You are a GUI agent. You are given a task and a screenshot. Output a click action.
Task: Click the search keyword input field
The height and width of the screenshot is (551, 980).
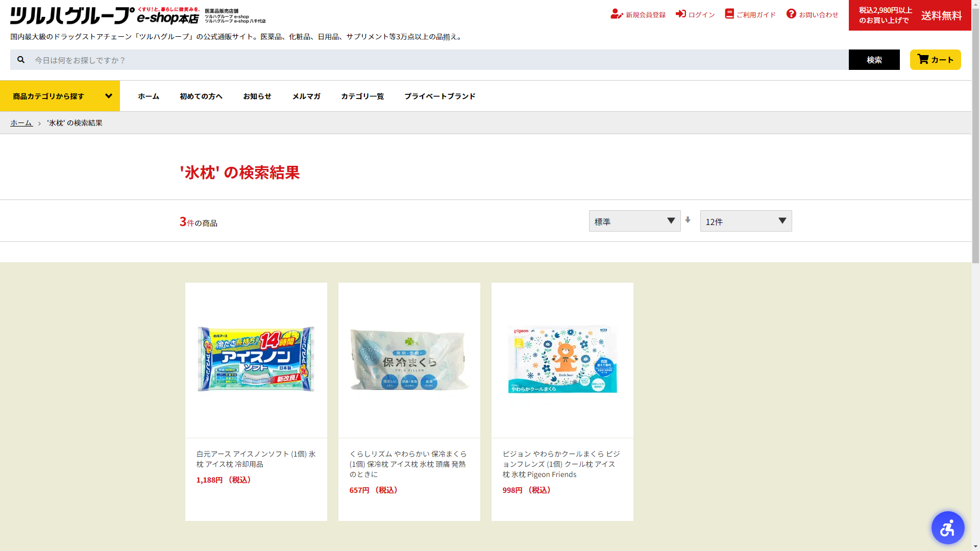pos(439,60)
